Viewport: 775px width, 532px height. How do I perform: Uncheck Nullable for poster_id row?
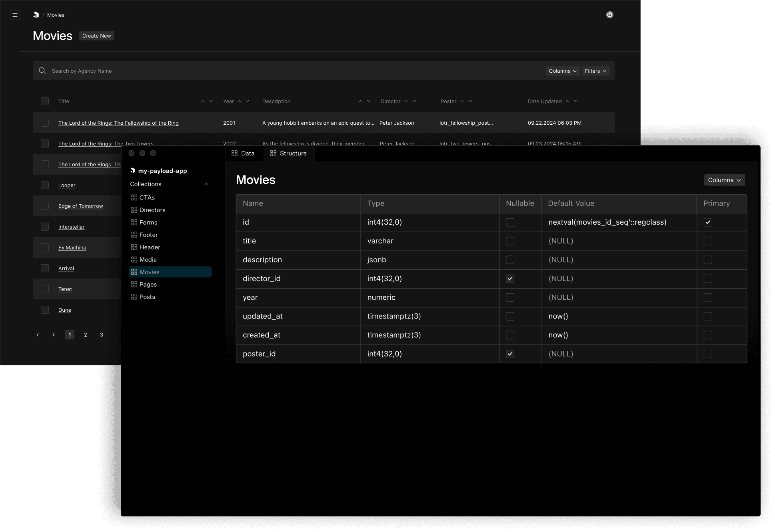coord(510,354)
